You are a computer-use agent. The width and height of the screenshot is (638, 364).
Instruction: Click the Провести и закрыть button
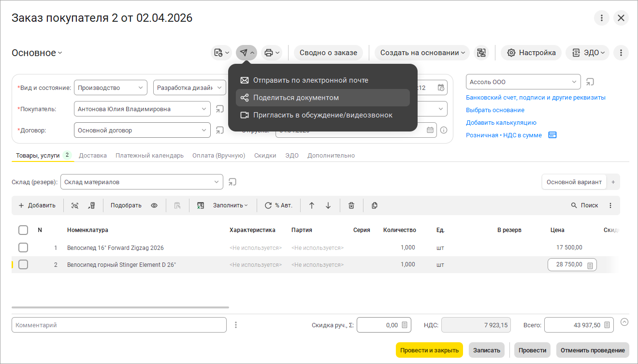point(429,350)
